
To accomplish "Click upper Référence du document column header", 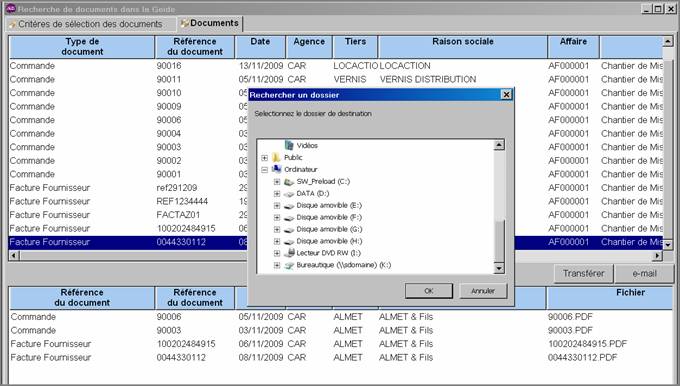I will point(195,46).
